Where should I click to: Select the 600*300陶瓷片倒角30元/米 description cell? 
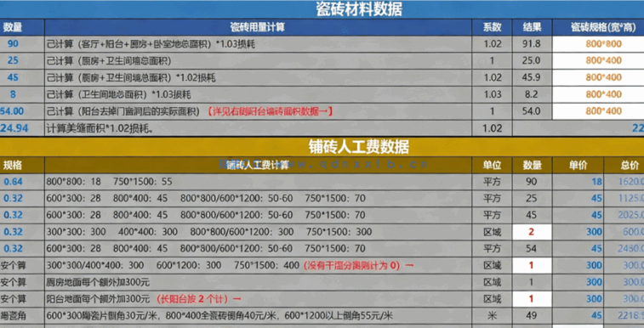(x=258, y=316)
